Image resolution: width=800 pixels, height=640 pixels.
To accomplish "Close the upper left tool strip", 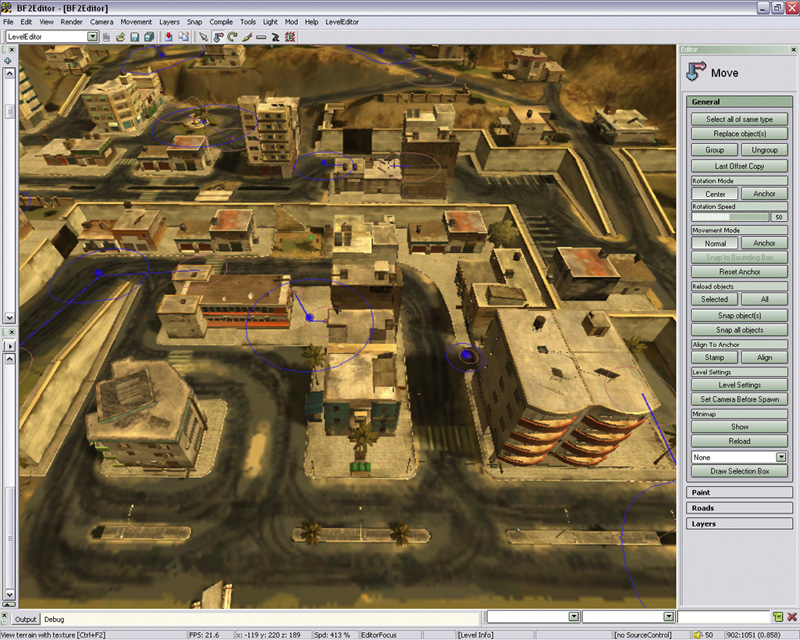I will (12, 50).
